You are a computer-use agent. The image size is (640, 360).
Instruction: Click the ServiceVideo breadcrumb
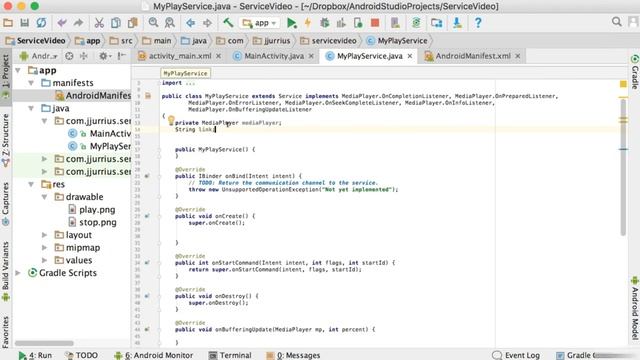(36, 41)
